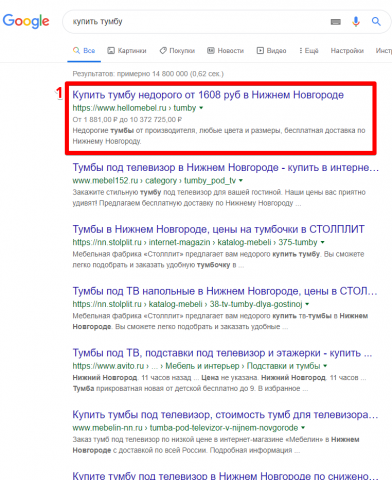The image size is (392, 480).
Task: Switch to the 'Видео' tab
Action: coord(271,51)
